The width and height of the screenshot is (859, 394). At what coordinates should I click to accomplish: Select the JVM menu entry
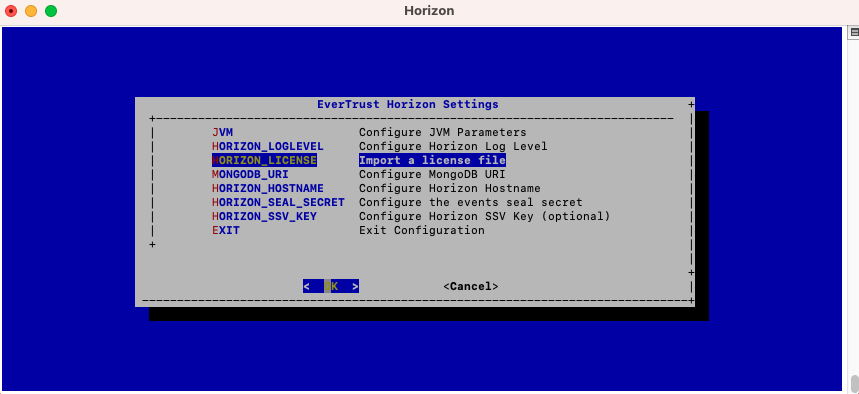222,132
